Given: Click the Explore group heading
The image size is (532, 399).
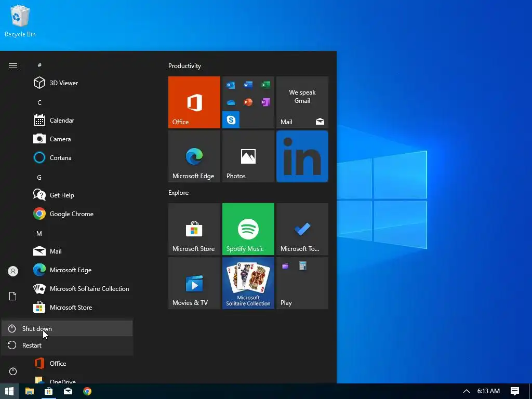Looking at the screenshot, I should pyautogui.click(x=179, y=193).
